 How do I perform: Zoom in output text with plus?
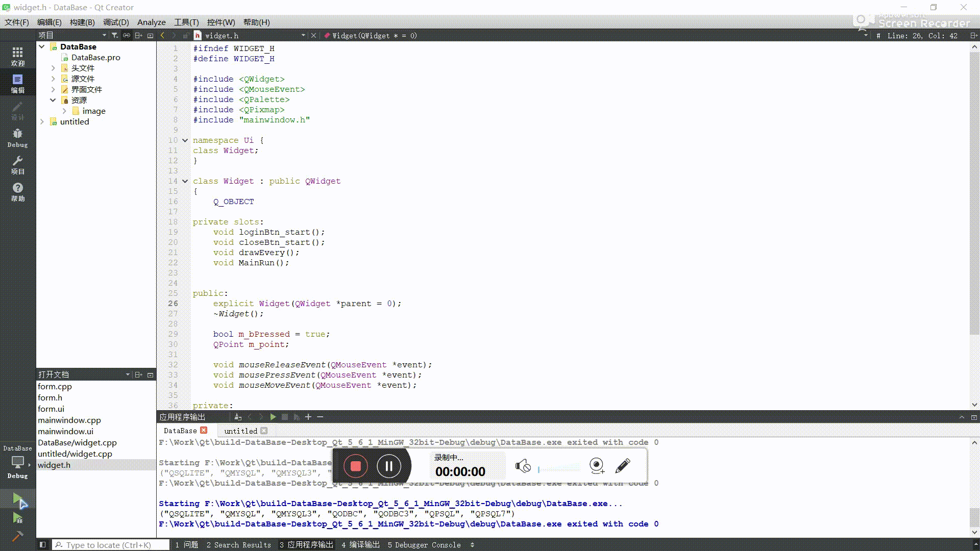308,417
